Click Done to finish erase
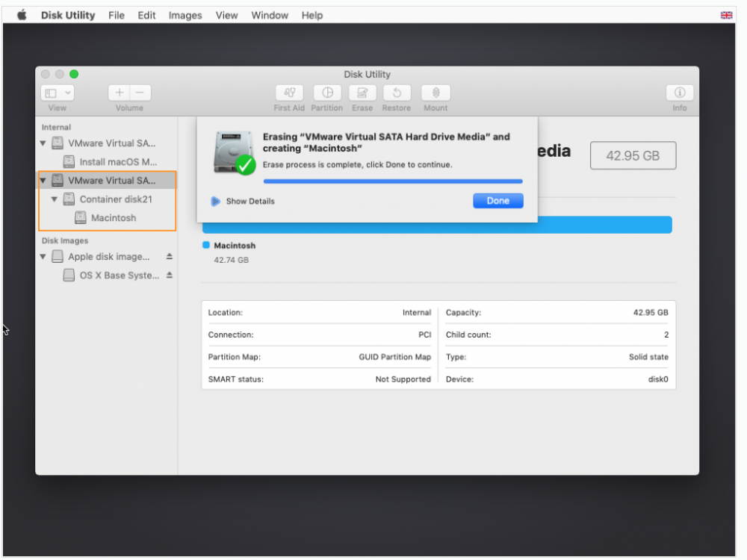This screenshot has height=560, width=747. (498, 201)
